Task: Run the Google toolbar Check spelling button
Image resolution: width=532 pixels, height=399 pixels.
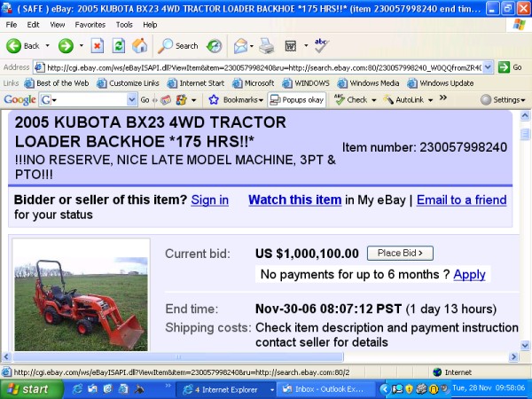Action: [350, 99]
